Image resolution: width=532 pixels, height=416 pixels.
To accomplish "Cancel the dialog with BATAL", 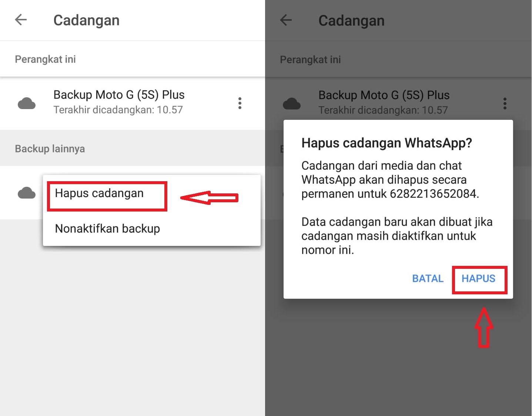I will pyautogui.click(x=428, y=278).
